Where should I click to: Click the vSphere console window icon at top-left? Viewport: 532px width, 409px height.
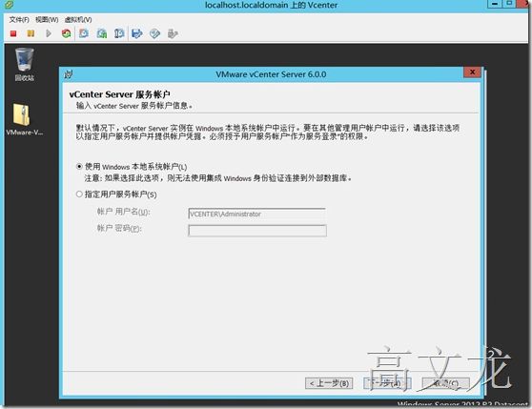click(x=10, y=5)
